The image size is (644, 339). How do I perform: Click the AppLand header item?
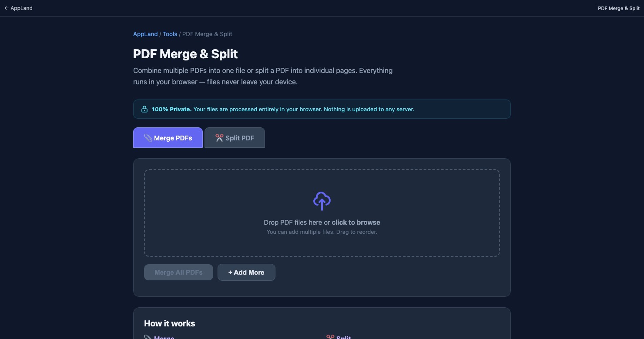click(x=21, y=8)
